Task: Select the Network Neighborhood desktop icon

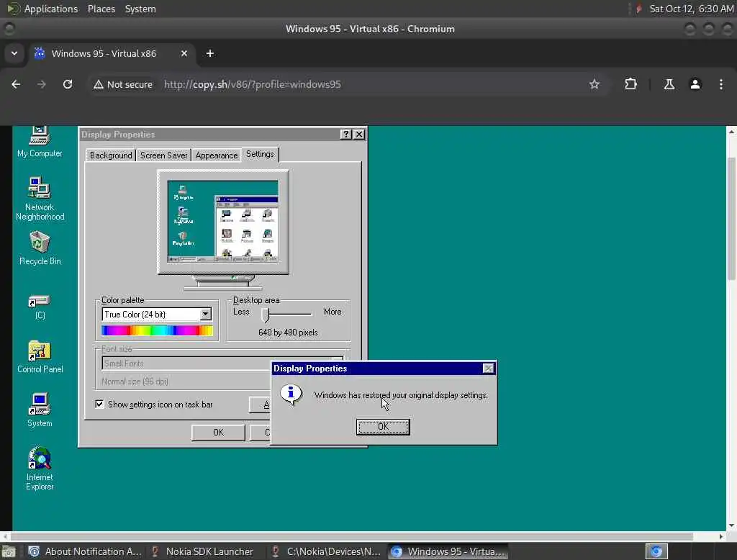Action: 40,199
